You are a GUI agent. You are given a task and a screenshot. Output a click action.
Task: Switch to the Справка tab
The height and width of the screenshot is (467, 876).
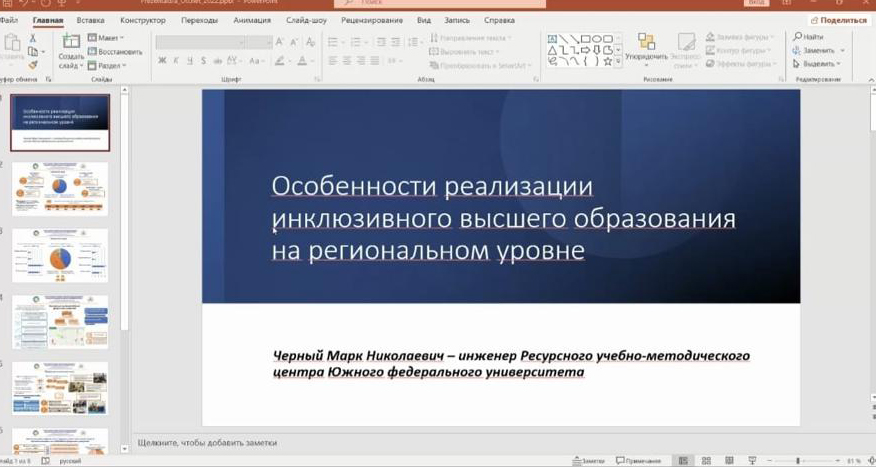499,20
